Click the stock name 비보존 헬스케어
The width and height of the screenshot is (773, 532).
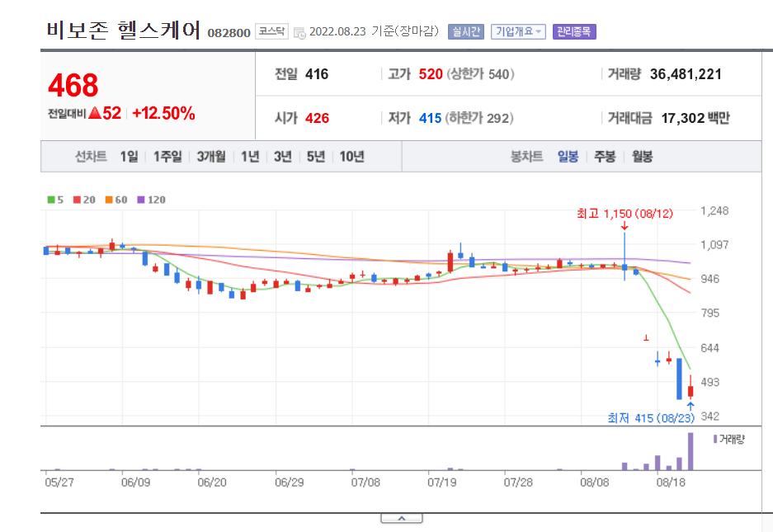(x=123, y=30)
